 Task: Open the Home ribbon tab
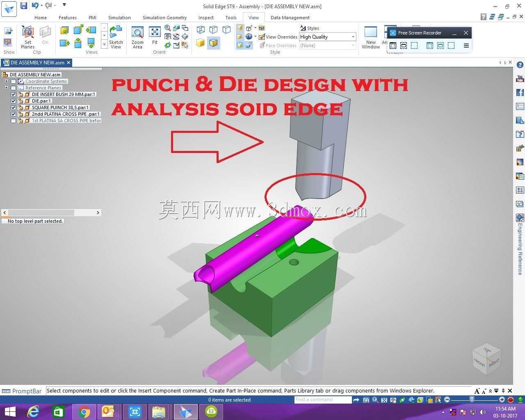(x=41, y=18)
